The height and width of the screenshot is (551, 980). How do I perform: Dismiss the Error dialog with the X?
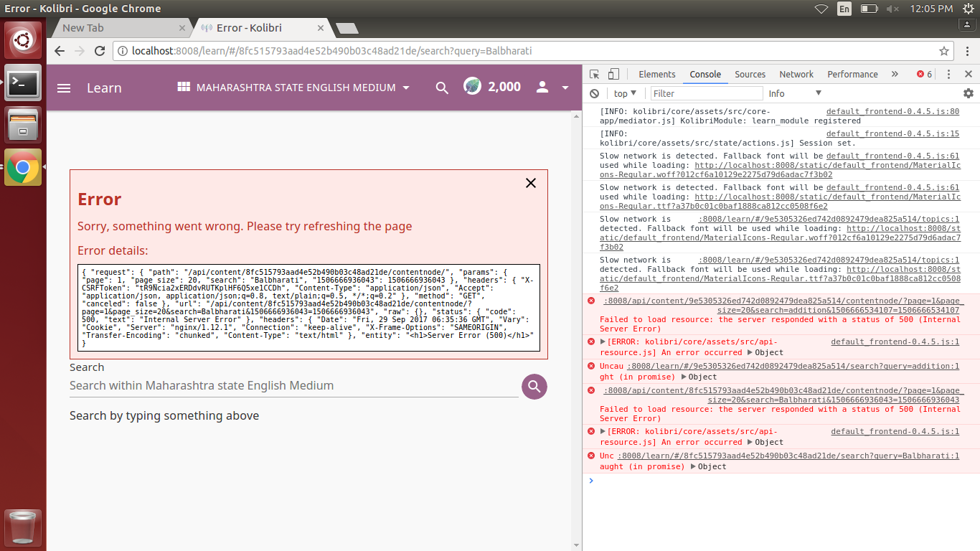[x=530, y=183]
